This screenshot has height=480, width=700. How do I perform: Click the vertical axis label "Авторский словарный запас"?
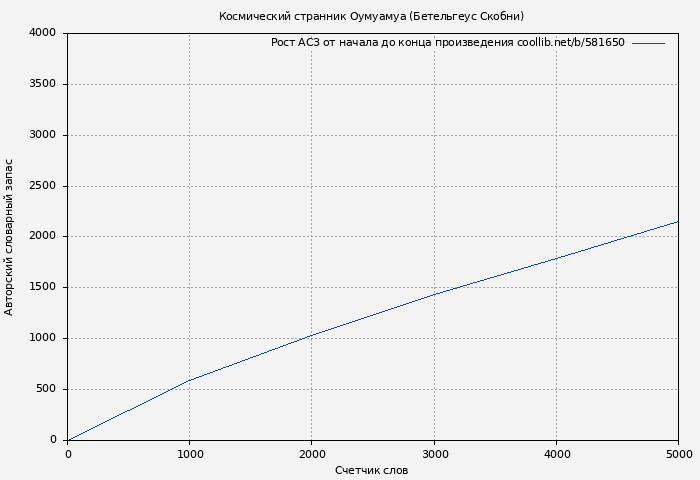(x=10, y=237)
